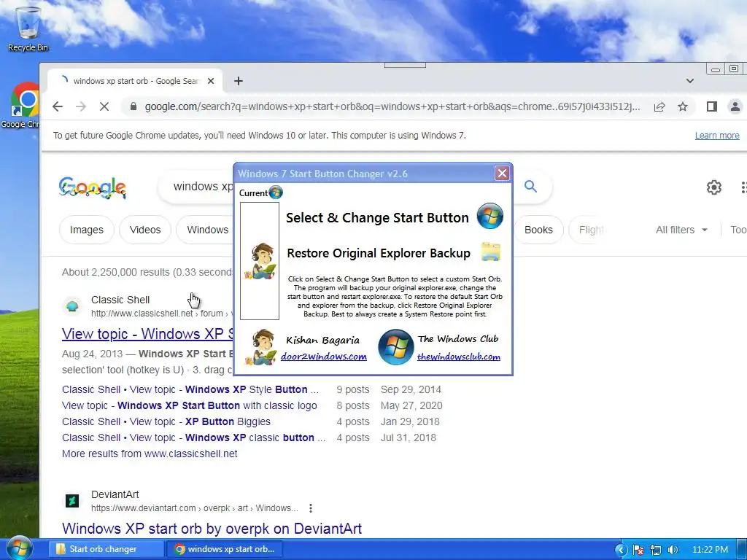Open DeviantArt result options menu

(311, 508)
